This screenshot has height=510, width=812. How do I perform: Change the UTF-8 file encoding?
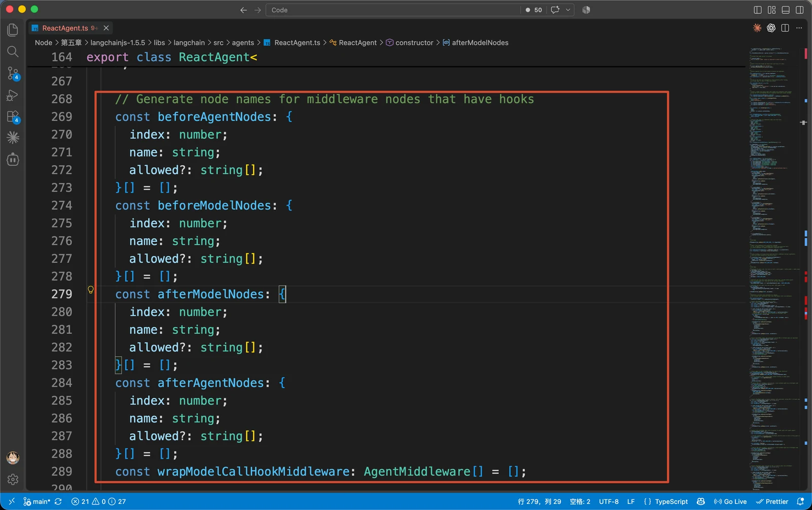(x=608, y=501)
